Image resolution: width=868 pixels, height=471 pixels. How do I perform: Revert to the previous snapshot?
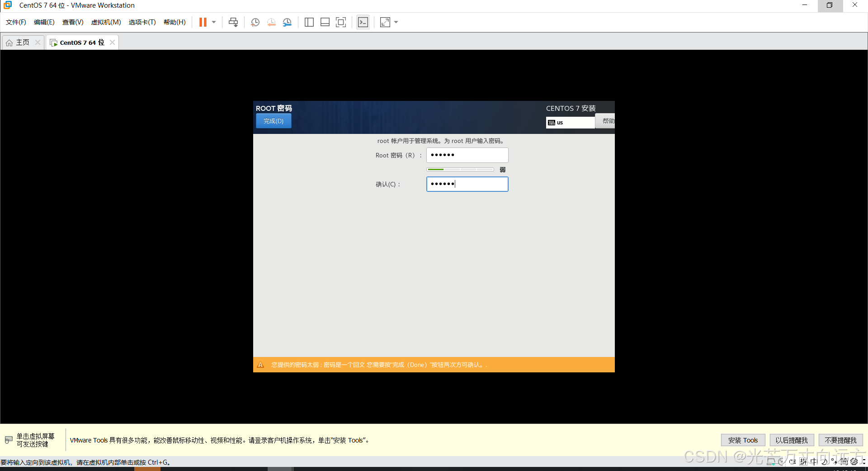click(x=271, y=22)
